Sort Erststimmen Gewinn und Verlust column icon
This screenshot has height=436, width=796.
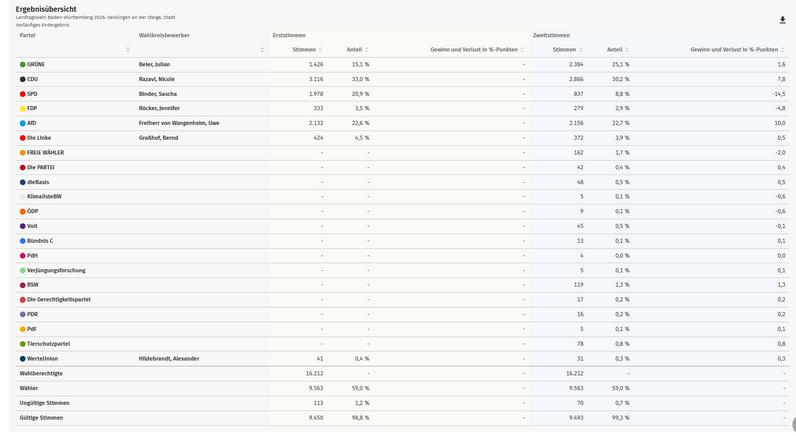(x=522, y=49)
